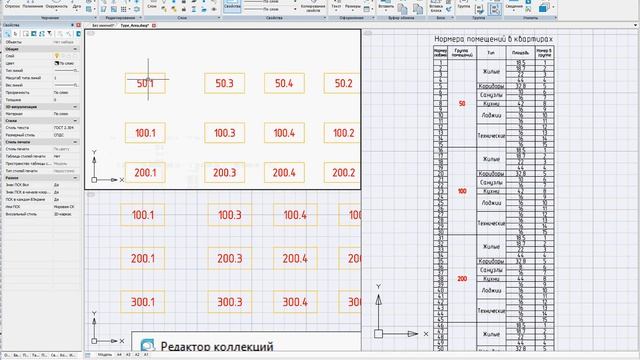Click the funnel filter icon in Properties toolbar
This screenshot has width=640, height=360.
[50, 34]
